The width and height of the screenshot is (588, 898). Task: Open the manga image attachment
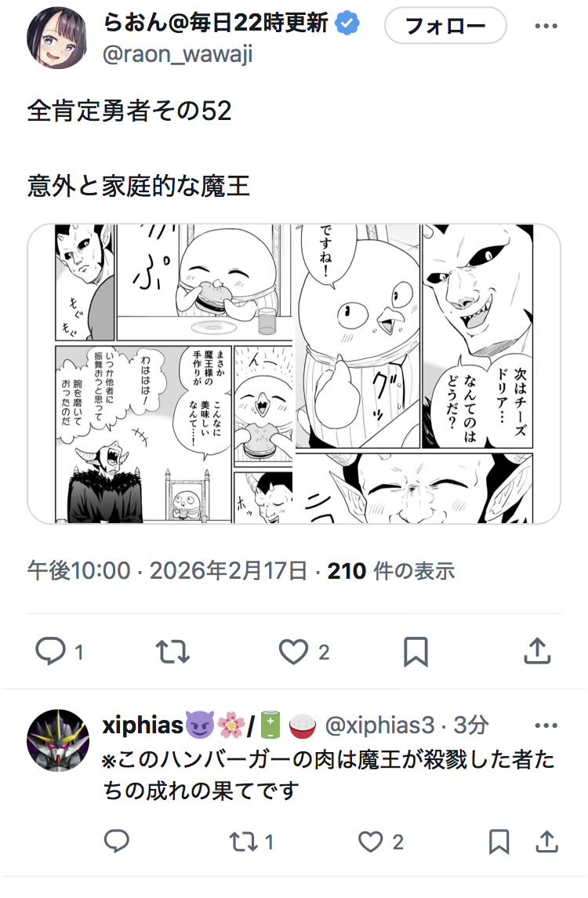tap(294, 373)
